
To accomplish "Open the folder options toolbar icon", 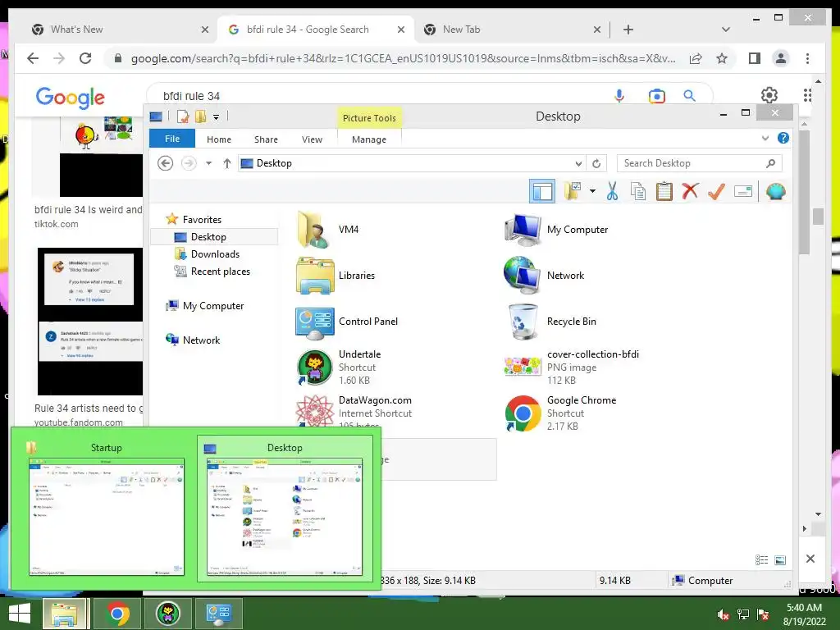I will [573, 191].
